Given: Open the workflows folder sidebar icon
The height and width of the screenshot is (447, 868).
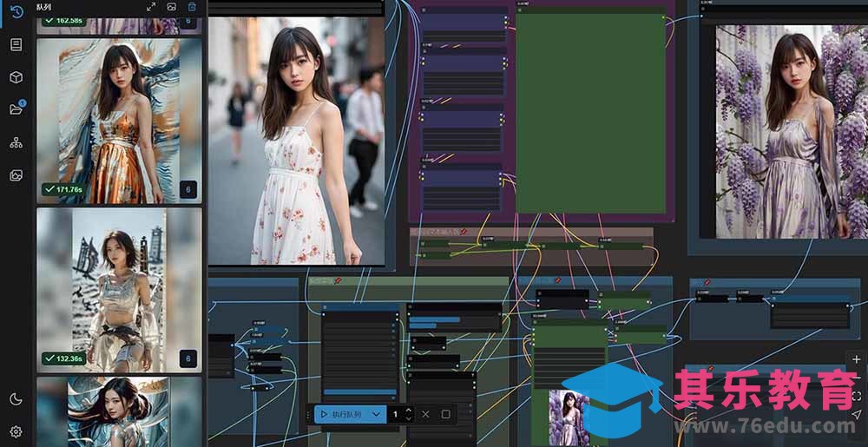Looking at the screenshot, I should [16, 109].
